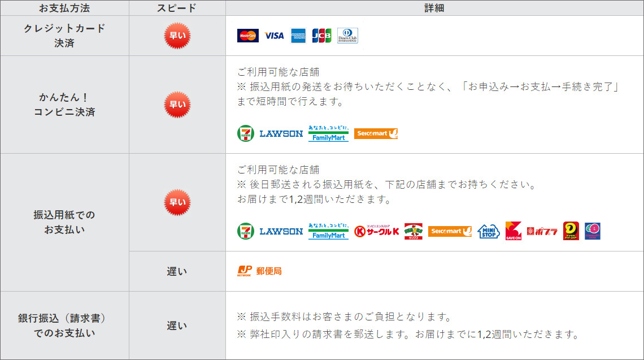Image resolution: width=644 pixels, height=360 pixels.
Task: Click the 7-Eleven logo in 振込用紙 row
Action: coord(246,231)
